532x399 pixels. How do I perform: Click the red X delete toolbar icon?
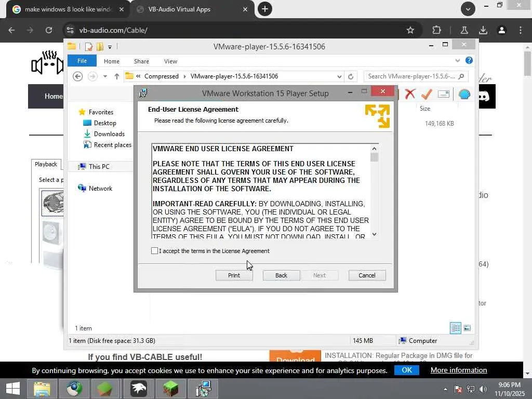(410, 94)
